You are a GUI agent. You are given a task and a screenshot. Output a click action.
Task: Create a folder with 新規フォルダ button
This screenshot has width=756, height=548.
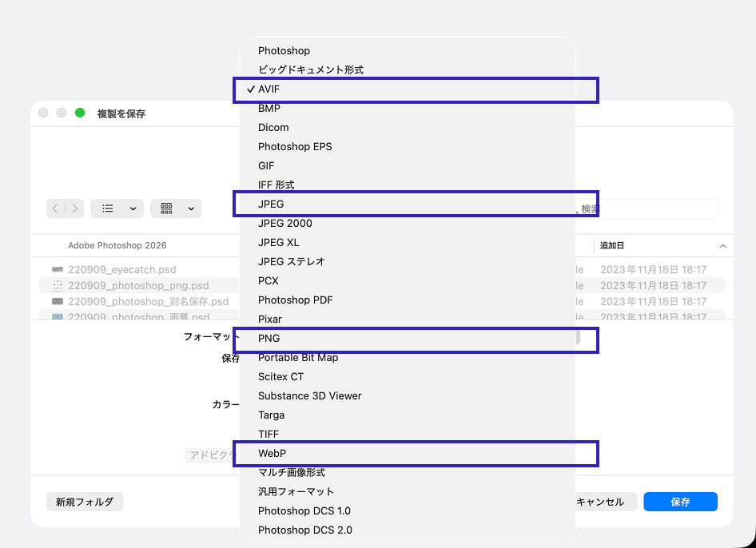pos(85,502)
